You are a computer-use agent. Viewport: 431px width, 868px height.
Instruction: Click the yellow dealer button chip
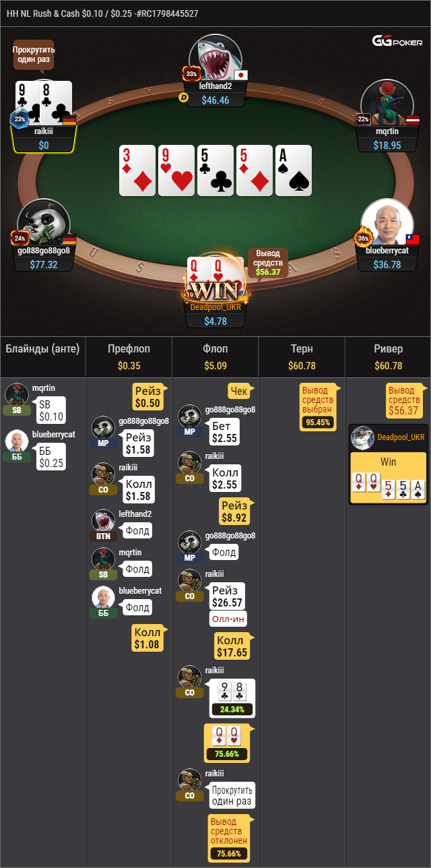coord(183,98)
